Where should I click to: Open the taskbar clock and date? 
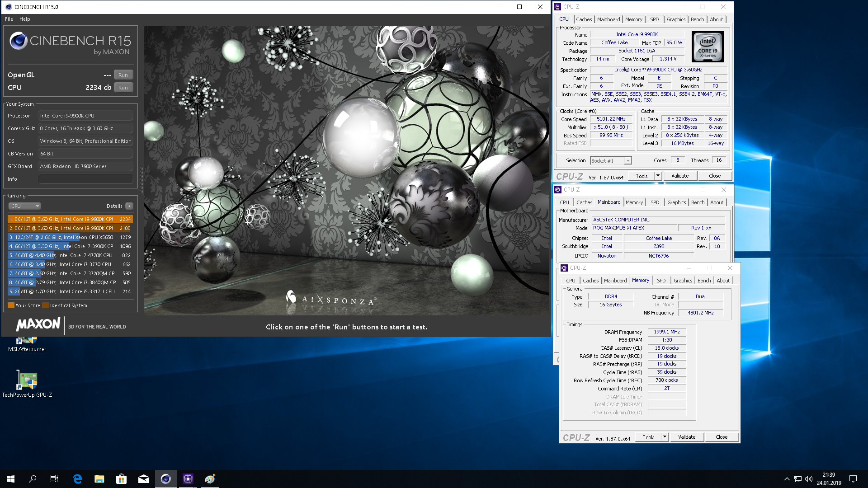(x=829, y=479)
